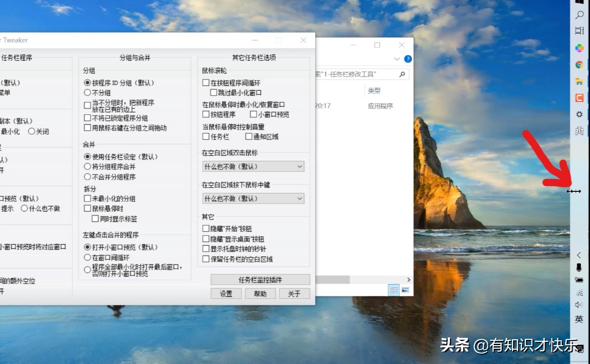Open the Settings gear icon on the taskbar
This screenshot has width=590, height=364.
click(x=579, y=113)
